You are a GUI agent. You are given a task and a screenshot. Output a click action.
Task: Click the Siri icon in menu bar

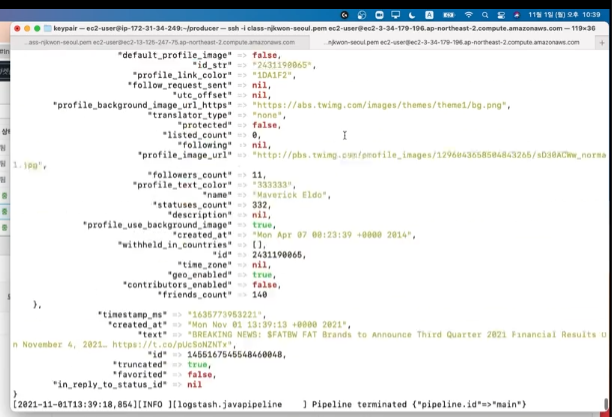(516, 15)
